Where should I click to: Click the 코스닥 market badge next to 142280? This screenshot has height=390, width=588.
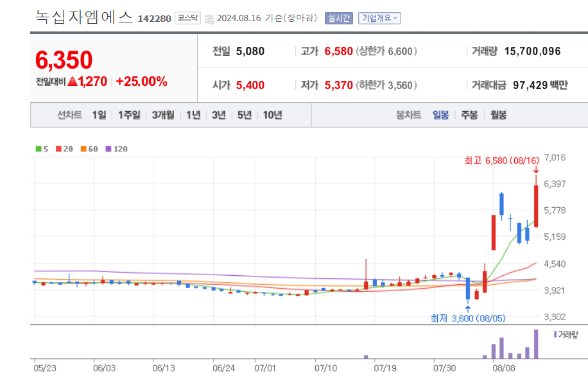[186, 18]
